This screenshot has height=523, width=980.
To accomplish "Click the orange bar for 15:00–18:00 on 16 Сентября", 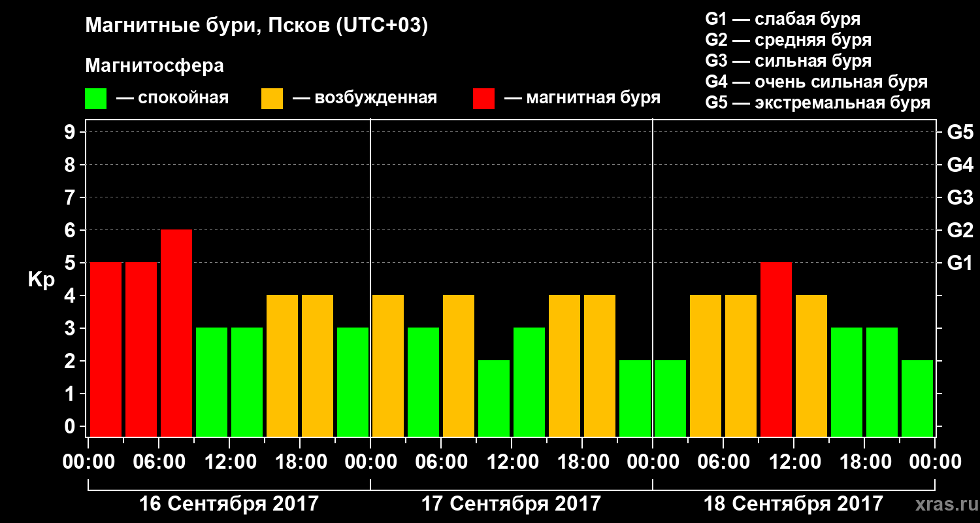I will tap(282, 366).
